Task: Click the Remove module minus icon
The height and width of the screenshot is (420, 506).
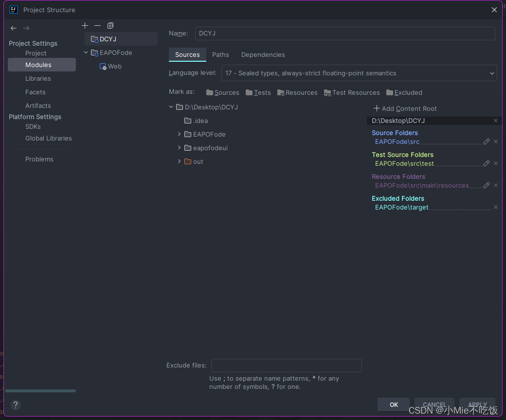Action: click(x=97, y=25)
